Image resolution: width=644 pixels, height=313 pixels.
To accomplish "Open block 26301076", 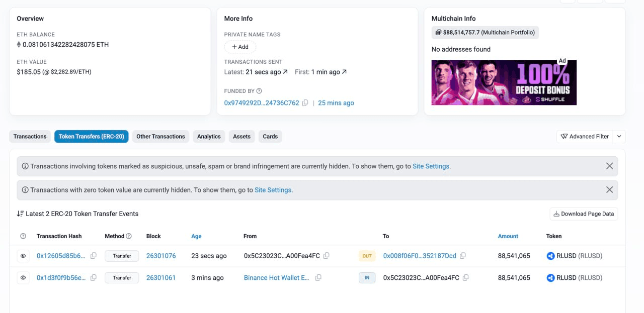I will click(161, 256).
